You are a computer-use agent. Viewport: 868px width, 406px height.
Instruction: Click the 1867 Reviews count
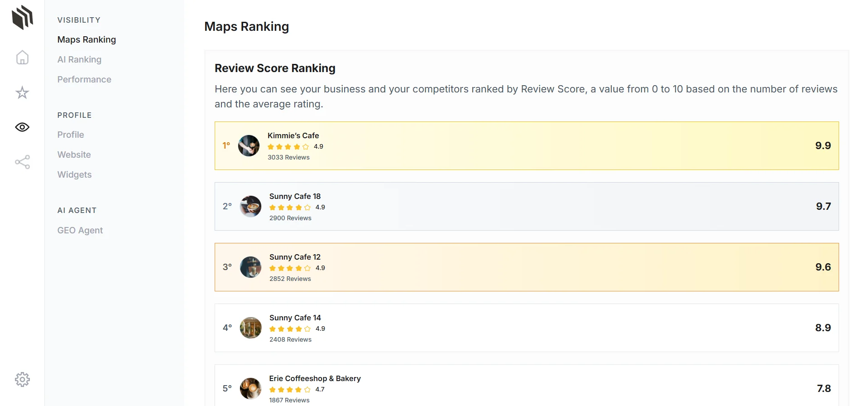tap(289, 400)
